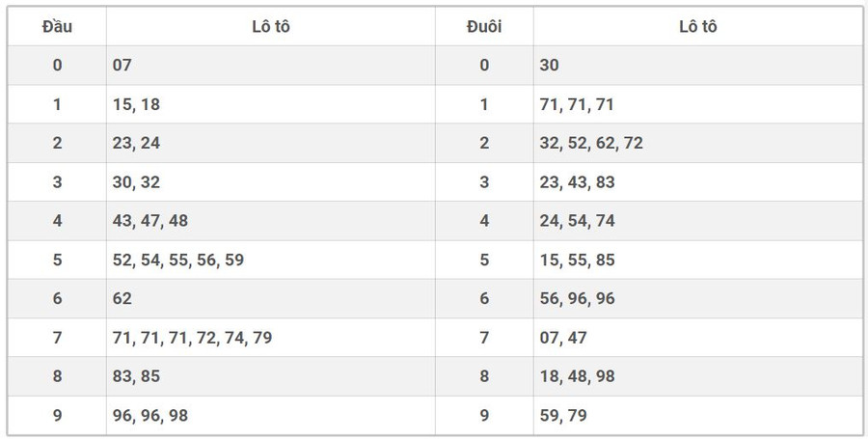
Task: Select the cell with 23, 24
Action: click(136, 143)
